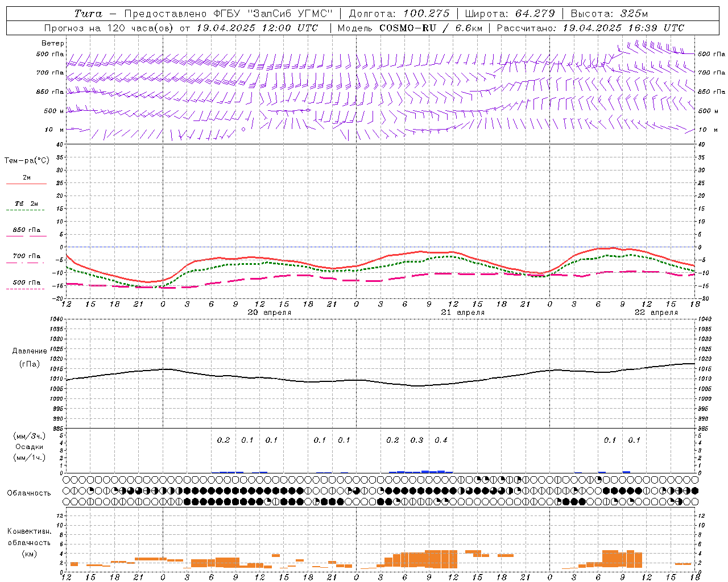Select the '(гПа)' unit label under Давление
The width and height of the screenshot is (728, 582).
coord(30,364)
